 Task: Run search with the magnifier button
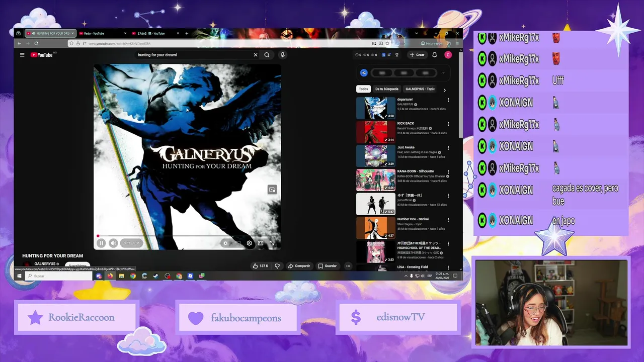[267, 55]
